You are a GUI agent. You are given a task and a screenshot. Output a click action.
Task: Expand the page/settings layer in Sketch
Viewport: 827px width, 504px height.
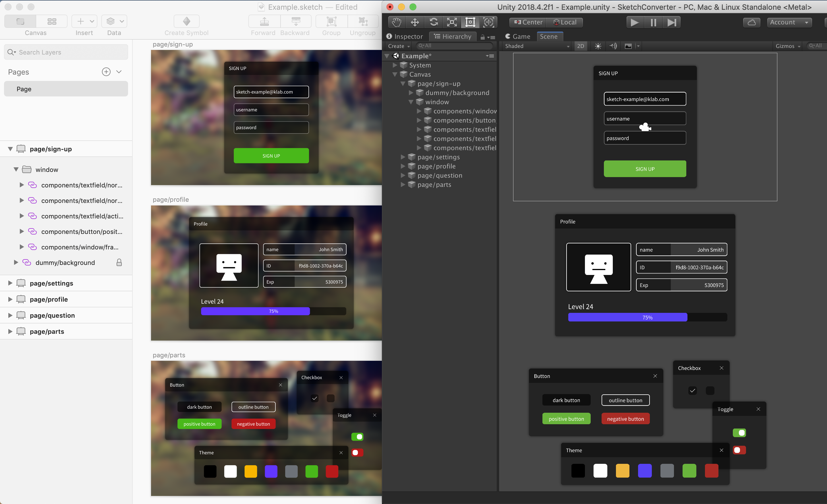pos(10,283)
